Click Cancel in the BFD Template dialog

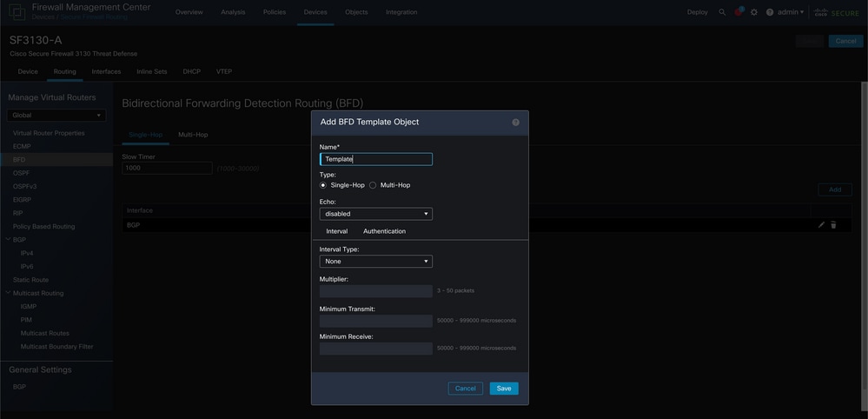[x=466, y=389]
